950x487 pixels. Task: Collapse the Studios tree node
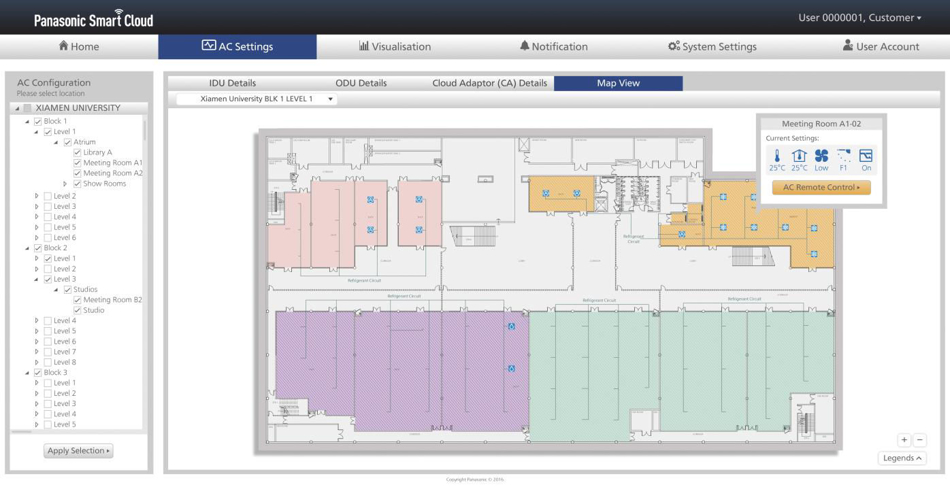coord(56,290)
